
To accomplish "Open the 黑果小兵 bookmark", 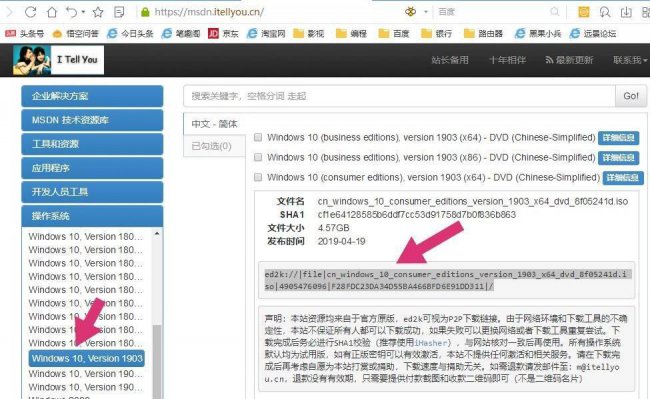I will (538, 34).
